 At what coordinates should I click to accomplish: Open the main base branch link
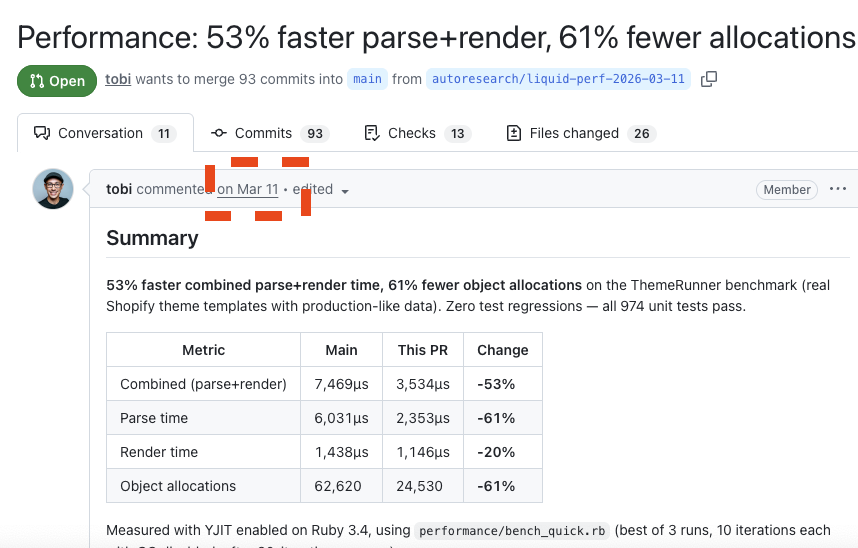pyautogui.click(x=367, y=79)
